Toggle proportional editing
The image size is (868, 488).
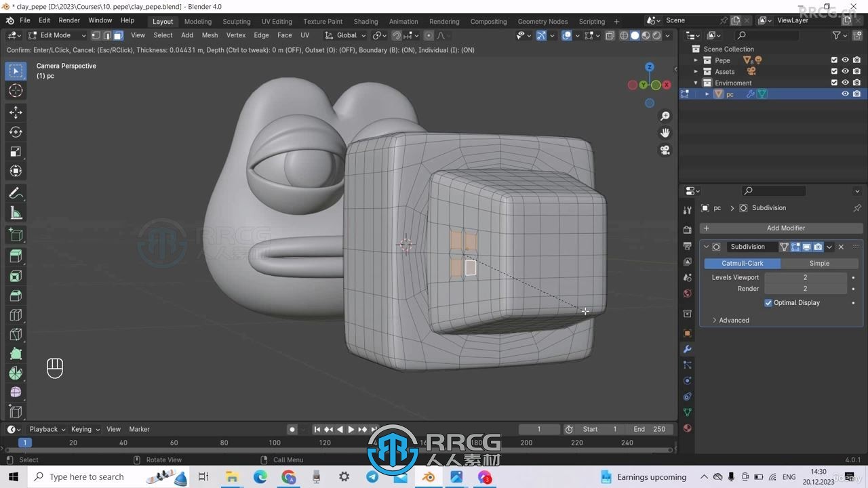coord(428,35)
